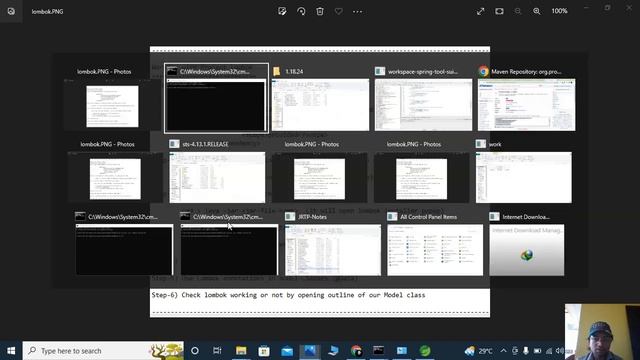Click the battery icon in system tray

(x=538, y=351)
